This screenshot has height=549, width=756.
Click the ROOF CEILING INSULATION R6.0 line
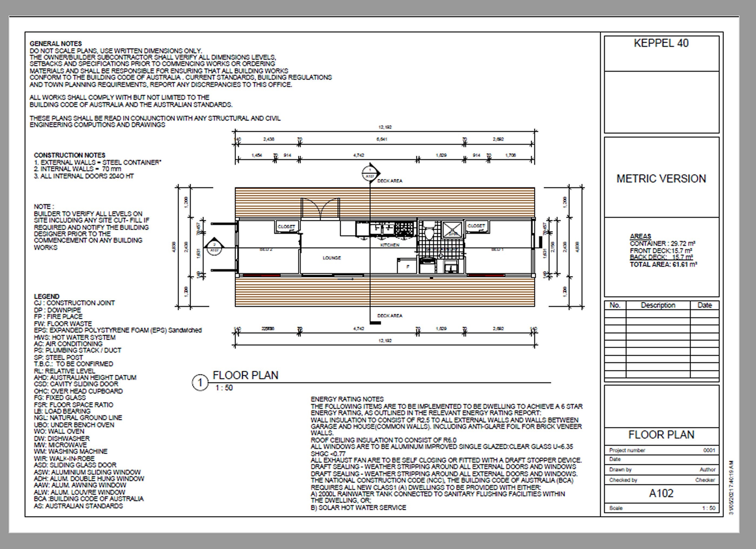coord(383,440)
